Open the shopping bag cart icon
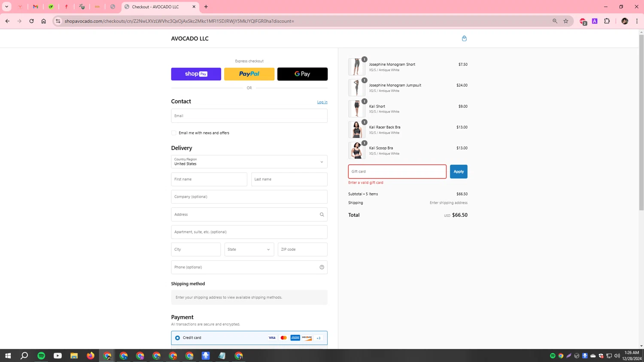644x362 pixels. pos(464,38)
